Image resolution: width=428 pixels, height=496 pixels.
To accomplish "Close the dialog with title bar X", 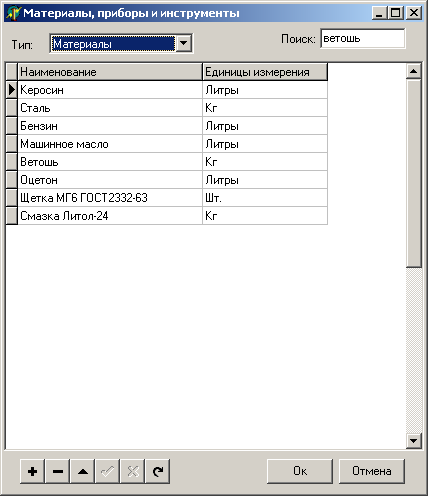I will point(414,13).
